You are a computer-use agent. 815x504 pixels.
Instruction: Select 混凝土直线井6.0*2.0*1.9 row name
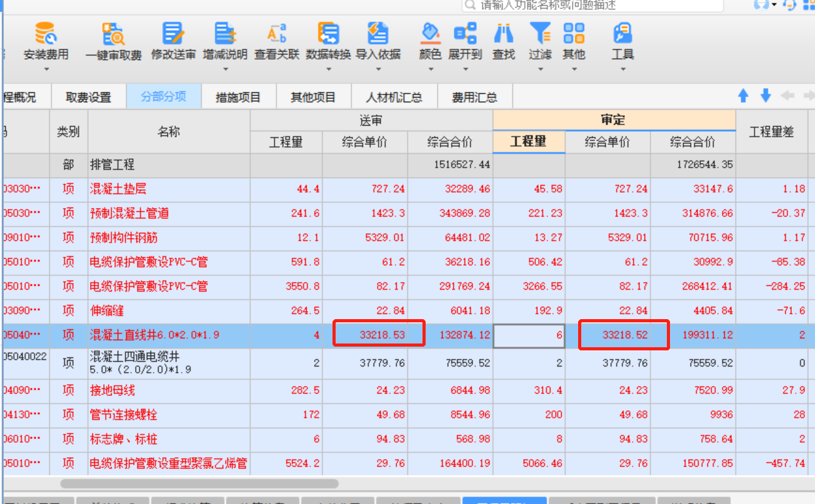coord(154,335)
